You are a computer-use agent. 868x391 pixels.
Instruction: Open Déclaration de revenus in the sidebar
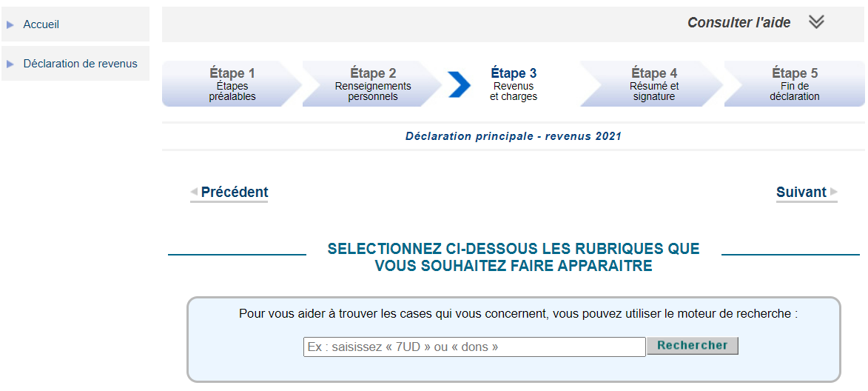click(80, 63)
